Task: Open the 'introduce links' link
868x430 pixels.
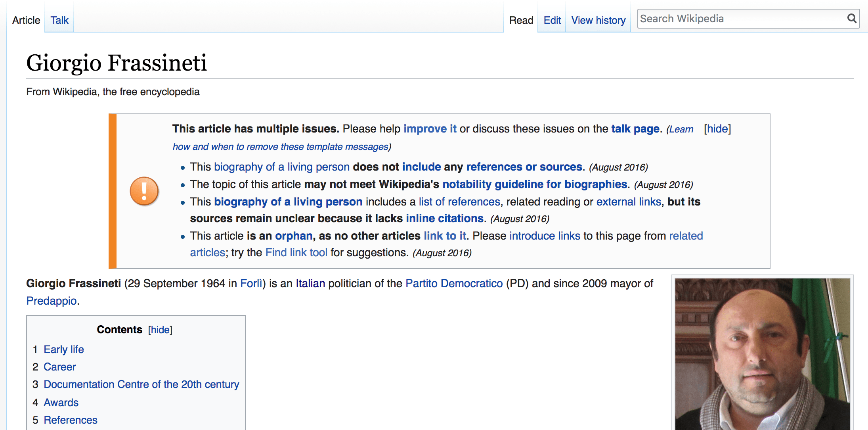Action: (545, 236)
